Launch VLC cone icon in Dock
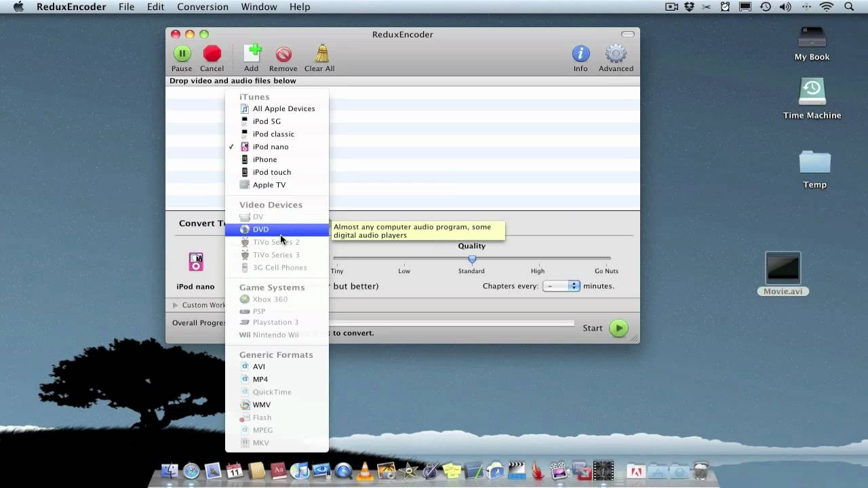Viewport: 868px width, 488px height. click(x=365, y=470)
